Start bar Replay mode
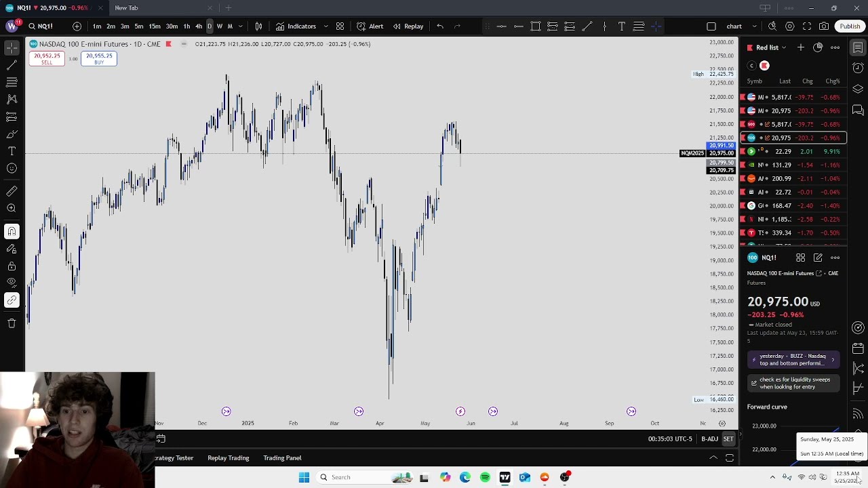868x488 pixels. tap(408, 26)
